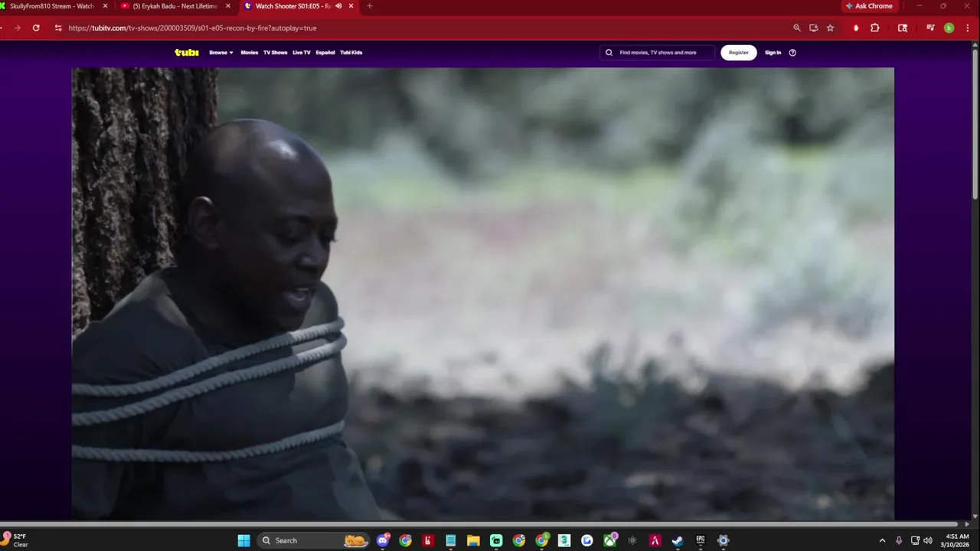Close the SkullyFrom810 Stream tab
980x551 pixels.
pyautogui.click(x=106, y=6)
